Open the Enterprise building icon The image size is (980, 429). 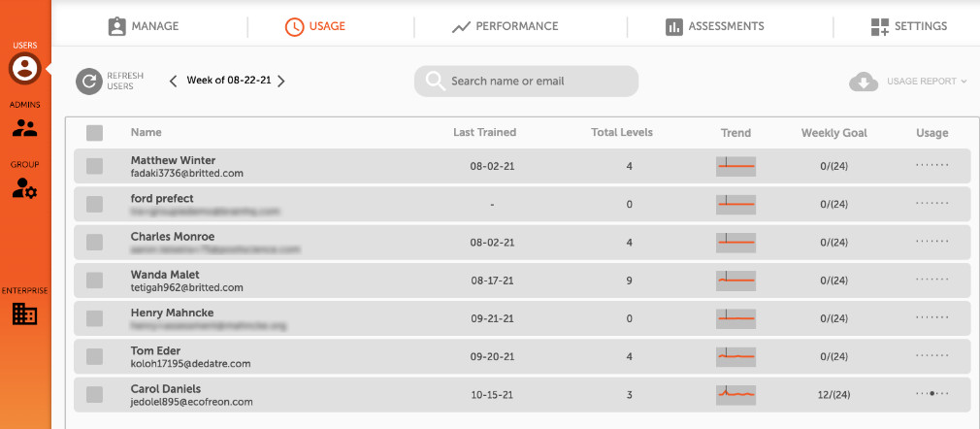pos(25,313)
